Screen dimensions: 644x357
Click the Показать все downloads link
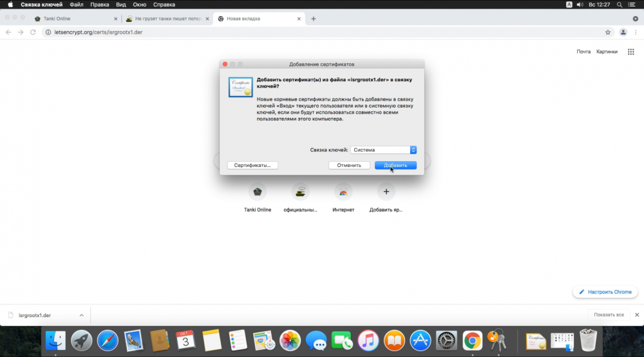(609, 314)
